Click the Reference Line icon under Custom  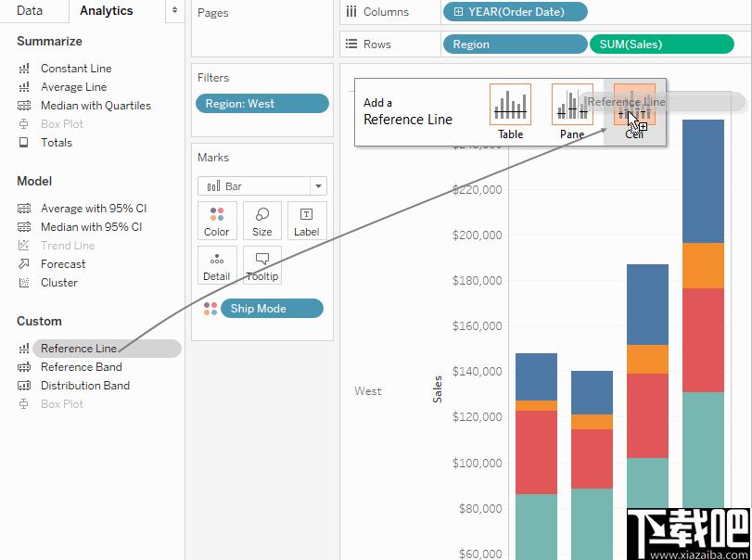click(24, 349)
